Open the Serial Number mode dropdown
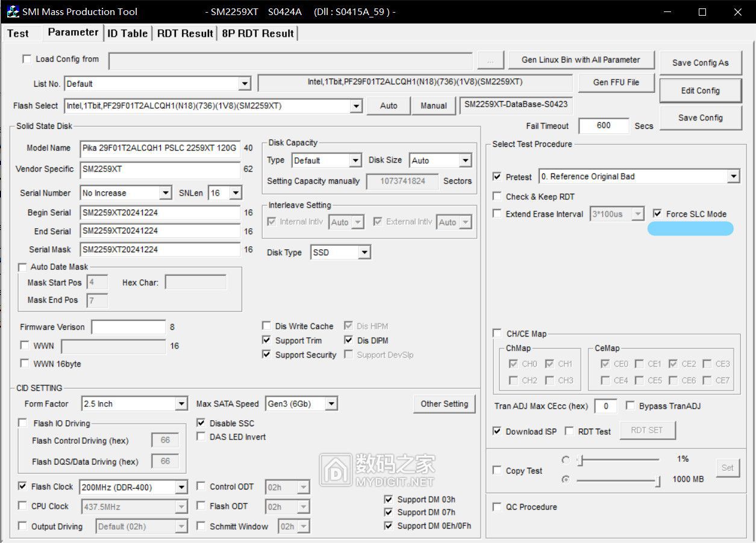The height and width of the screenshot is (543, 756). 166,193
